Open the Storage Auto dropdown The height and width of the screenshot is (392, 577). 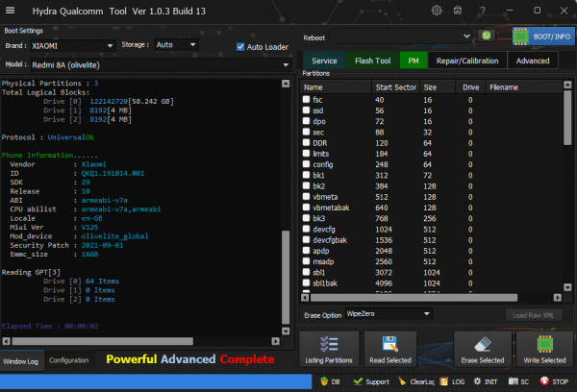point(176,45)
